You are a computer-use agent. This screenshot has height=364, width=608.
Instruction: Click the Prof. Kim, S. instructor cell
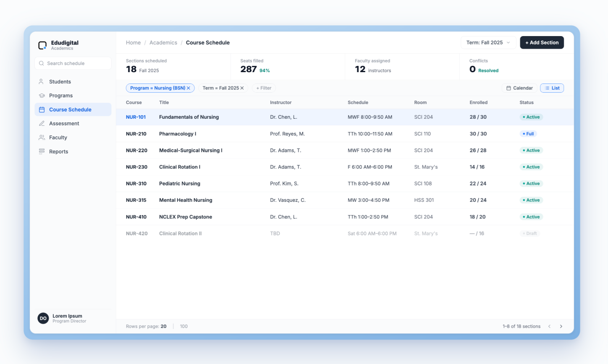(284, 184)
